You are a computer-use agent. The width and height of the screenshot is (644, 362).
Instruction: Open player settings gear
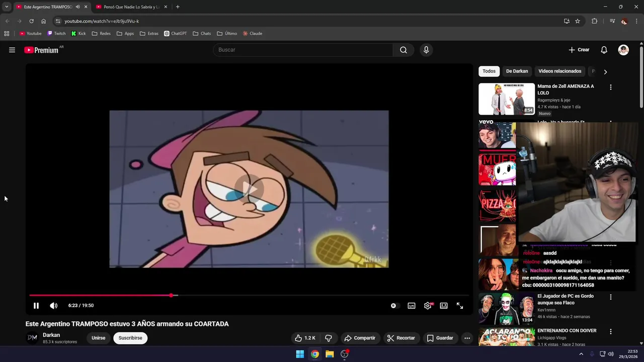coord(428,306)
